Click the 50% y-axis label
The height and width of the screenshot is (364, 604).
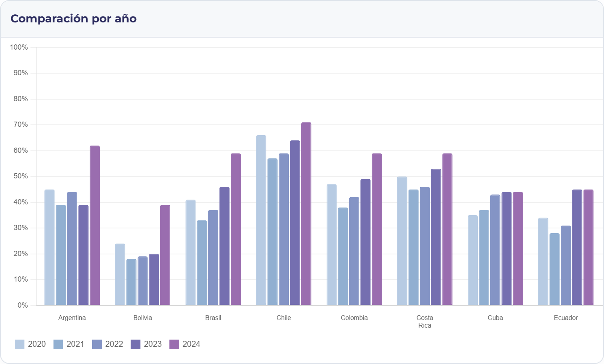click(x=21, y=176)
